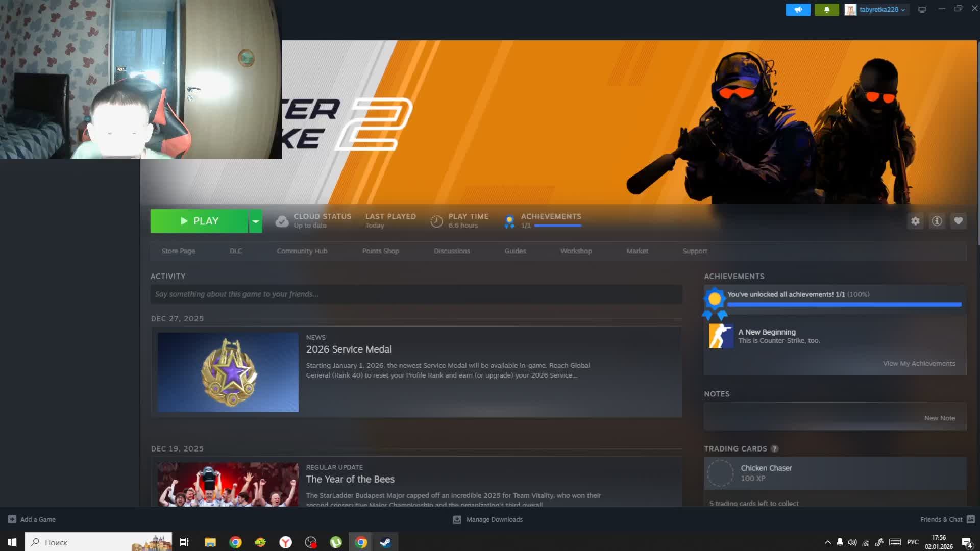Screen dimensions: 980x551
Task: Click the game info icon
Action: 937,221
